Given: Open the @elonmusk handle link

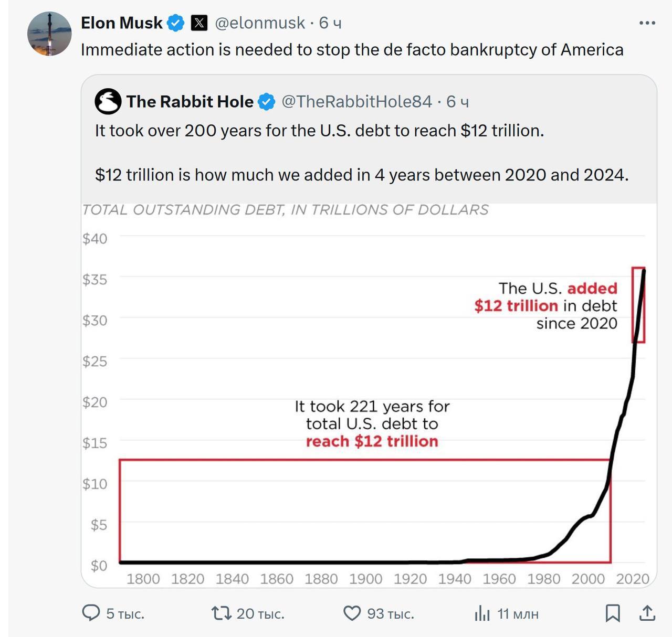Looking at the screenshot, I should coord(260,23).
